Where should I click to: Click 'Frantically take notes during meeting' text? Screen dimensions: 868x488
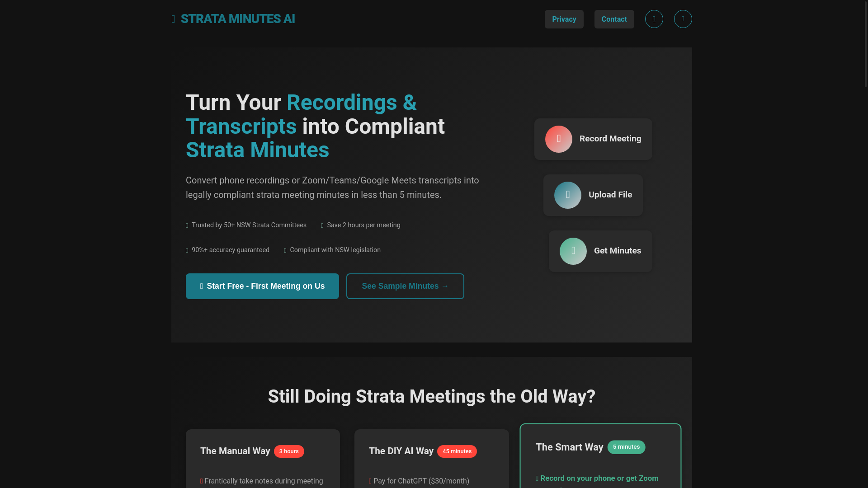click(264, 481)
